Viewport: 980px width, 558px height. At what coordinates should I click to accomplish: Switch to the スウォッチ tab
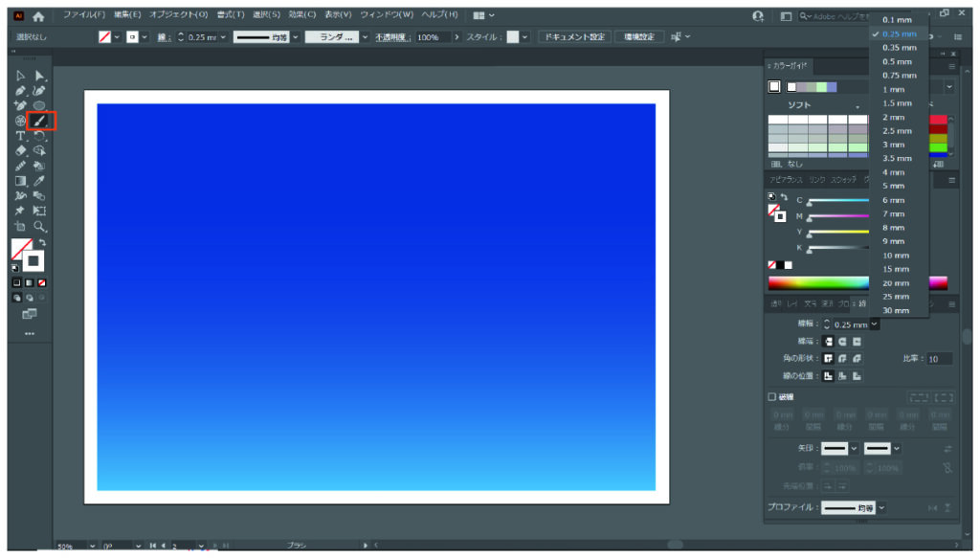844,180
